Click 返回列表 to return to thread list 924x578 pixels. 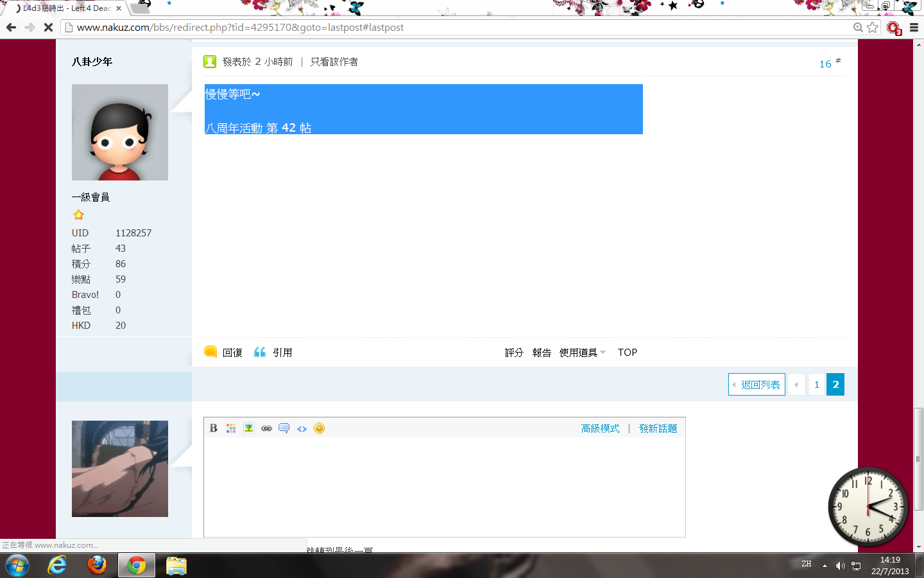tap(757, 385)
